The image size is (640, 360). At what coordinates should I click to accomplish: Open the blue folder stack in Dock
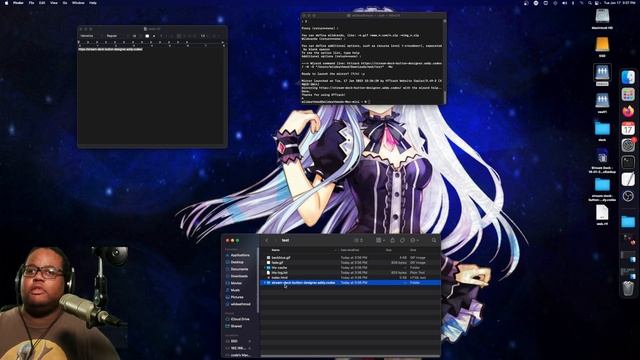click(628, 222)
